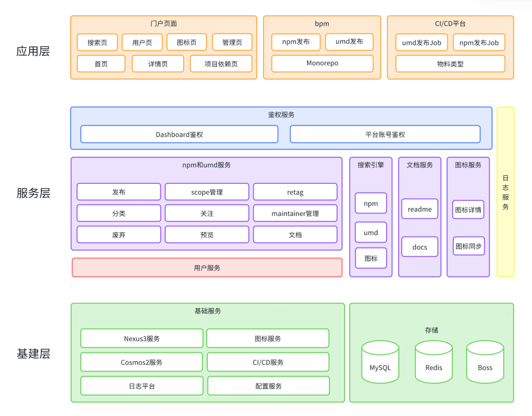532x416 pixels.
Task: Click the bpm group title
Action: point(322,24)
